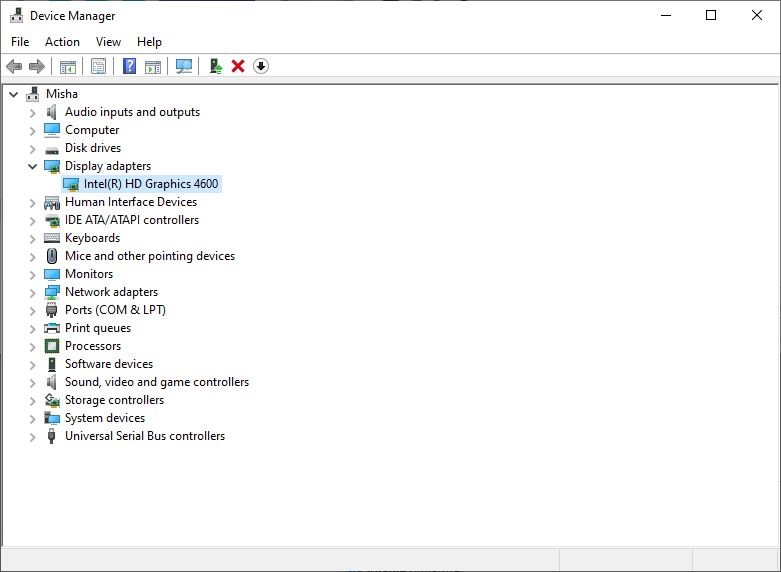Click the blue Help question mark icon

pyautogui.click(x=130, y=66)
